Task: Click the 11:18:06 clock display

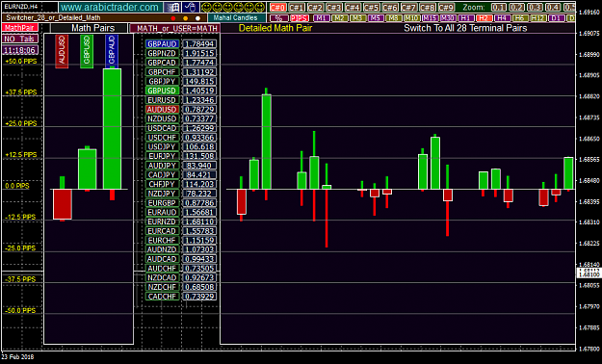Action: (x=20, y=50)
